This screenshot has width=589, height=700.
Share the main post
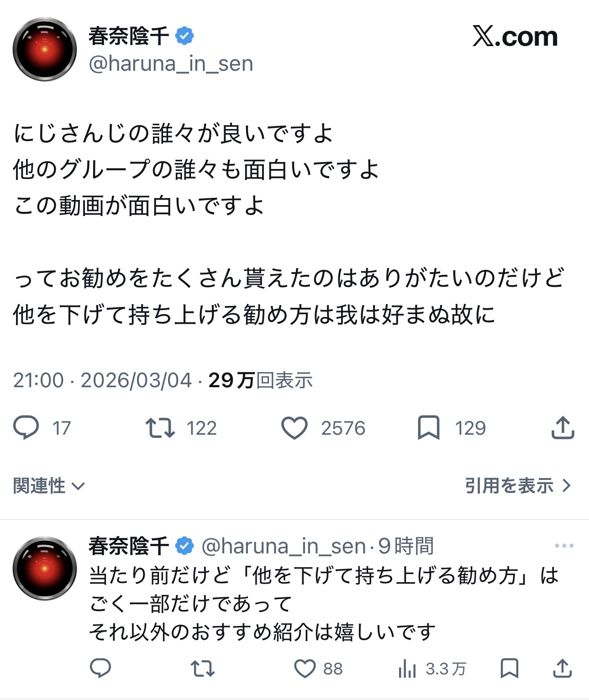tap(563, 428)
